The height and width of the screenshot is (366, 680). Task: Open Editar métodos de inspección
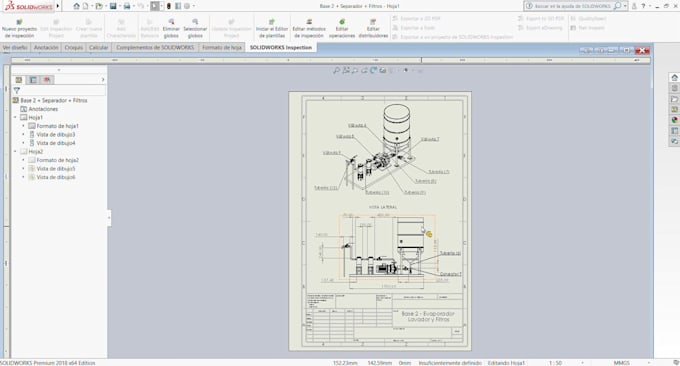coord(309,28)
